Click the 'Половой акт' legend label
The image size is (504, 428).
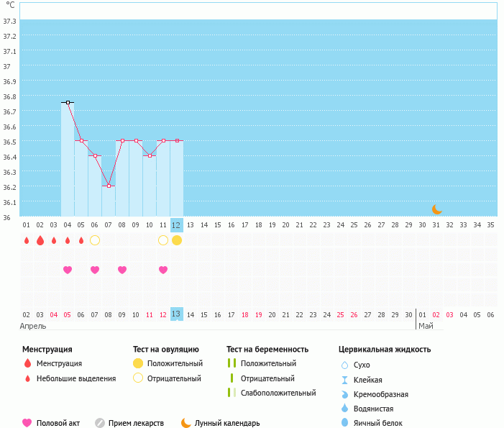pyautogui.click(x=60, y=423)
